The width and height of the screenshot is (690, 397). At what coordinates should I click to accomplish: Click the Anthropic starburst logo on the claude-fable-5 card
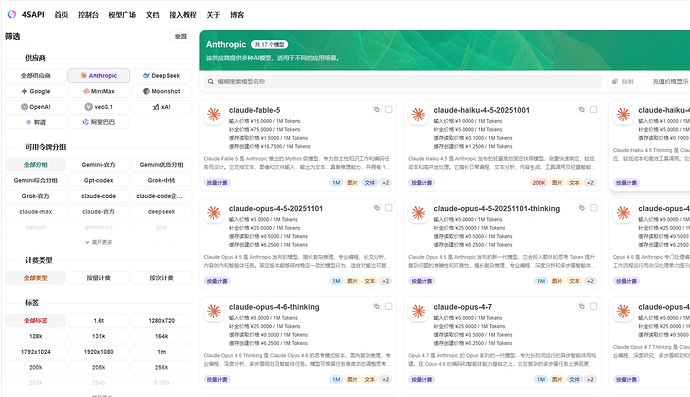(214, 114)
